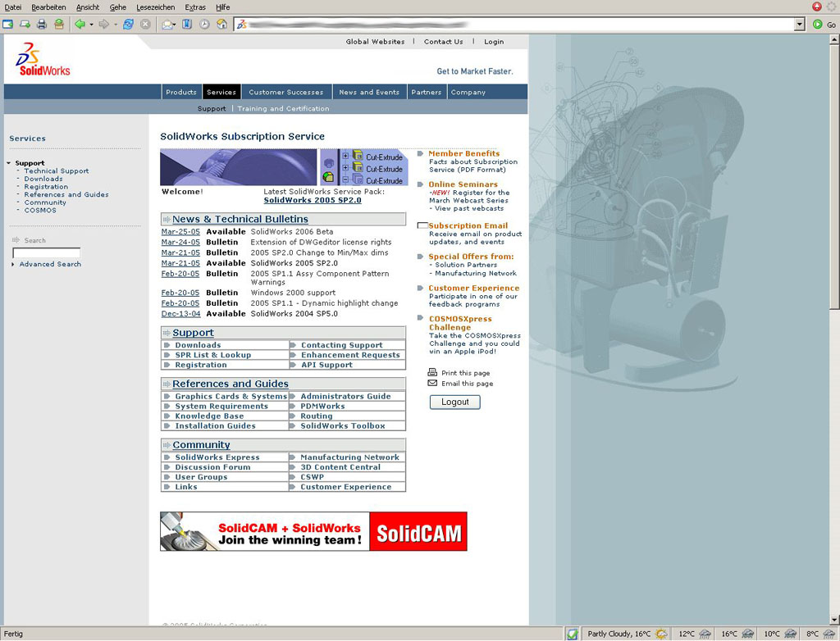Click the grey stop loading icon
The height and width of the screenshot is (641, 840).
point(145,24)
